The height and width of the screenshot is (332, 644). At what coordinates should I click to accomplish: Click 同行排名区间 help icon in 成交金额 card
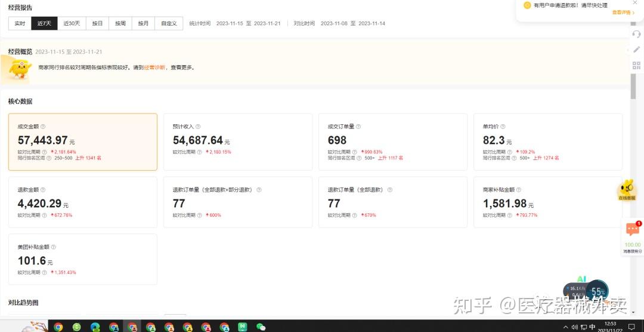click(49, 158)
